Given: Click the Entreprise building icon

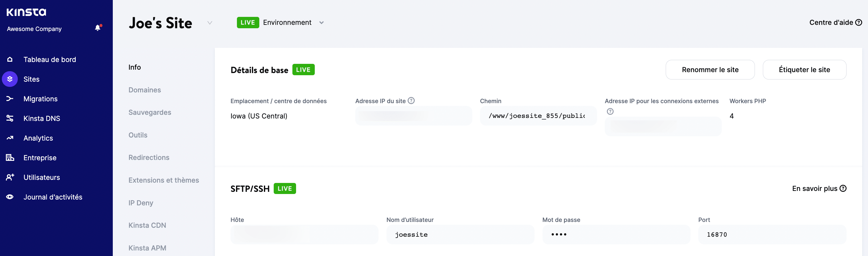Looking at the screenshot, I should pos(10,157).
